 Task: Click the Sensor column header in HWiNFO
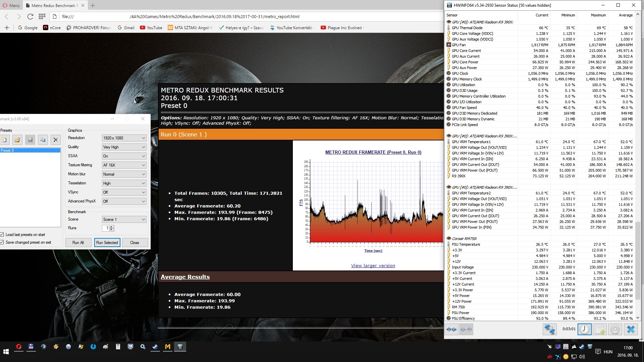482,15
